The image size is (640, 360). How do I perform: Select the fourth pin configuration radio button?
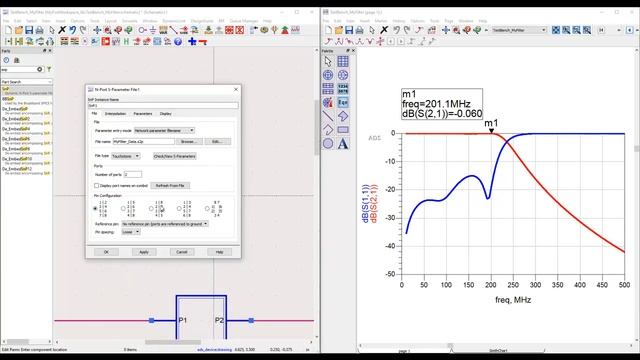(x=179, y=209)
